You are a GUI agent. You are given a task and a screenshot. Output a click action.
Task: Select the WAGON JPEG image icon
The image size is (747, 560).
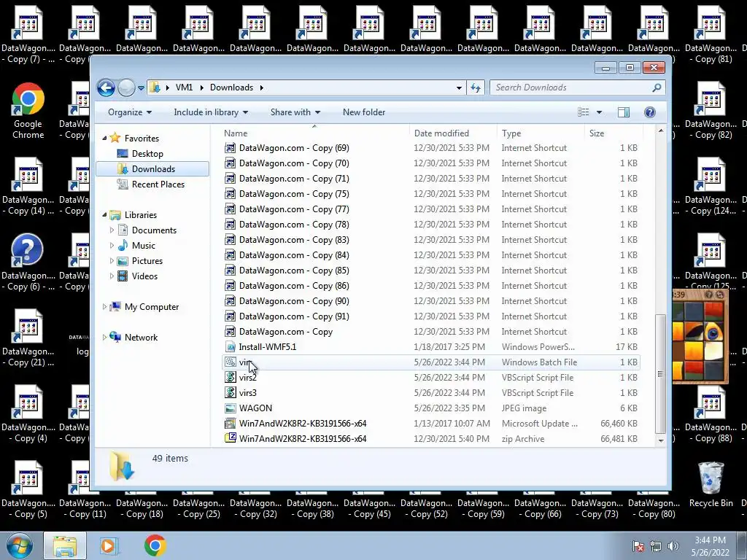(x=230, y=408)
